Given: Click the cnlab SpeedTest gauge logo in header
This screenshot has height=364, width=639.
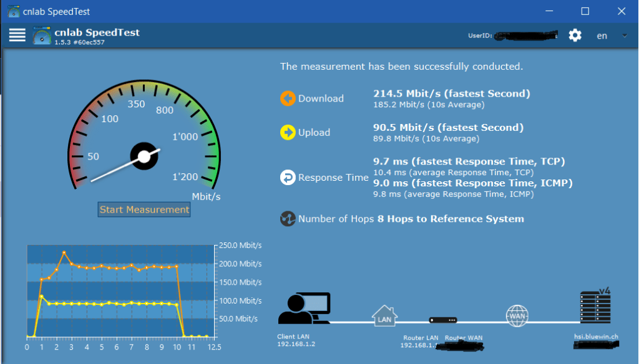Looking at the screenshot, I should pos(41,35).
